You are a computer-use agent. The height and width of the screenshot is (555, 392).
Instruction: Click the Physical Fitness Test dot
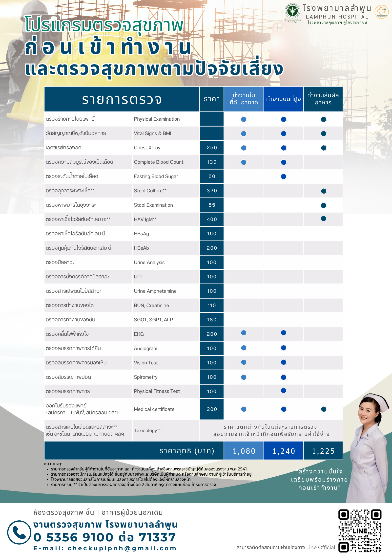click(x=284, y=391)
